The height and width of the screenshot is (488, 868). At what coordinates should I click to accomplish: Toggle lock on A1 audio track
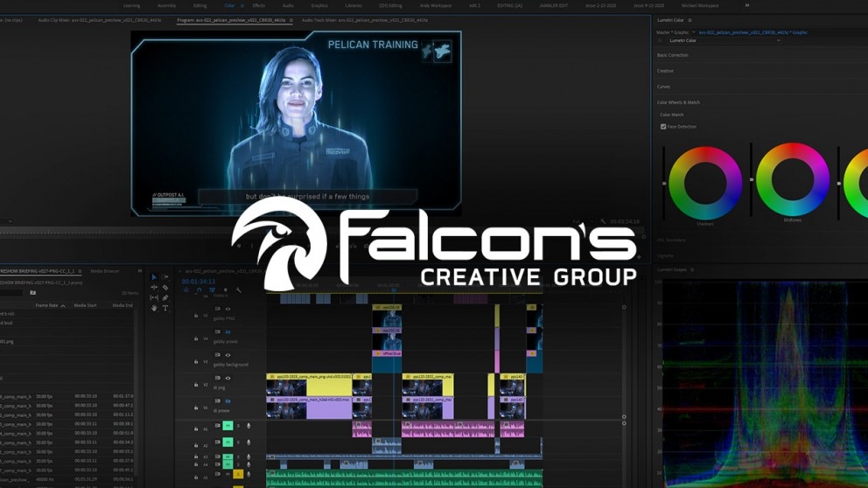pos(196,429)
